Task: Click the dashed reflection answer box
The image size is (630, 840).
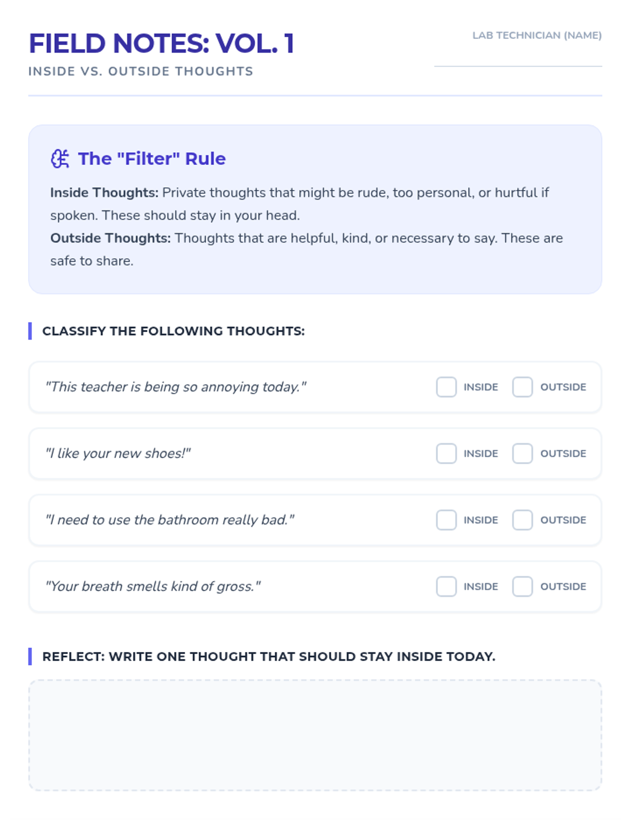Action: [x=315, y=735]
